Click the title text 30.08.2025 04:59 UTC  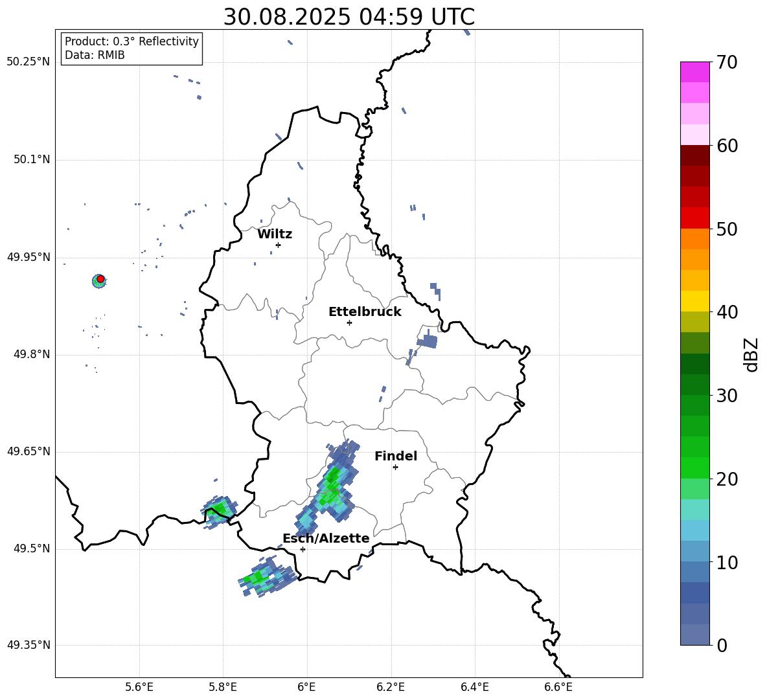[349, 17]
